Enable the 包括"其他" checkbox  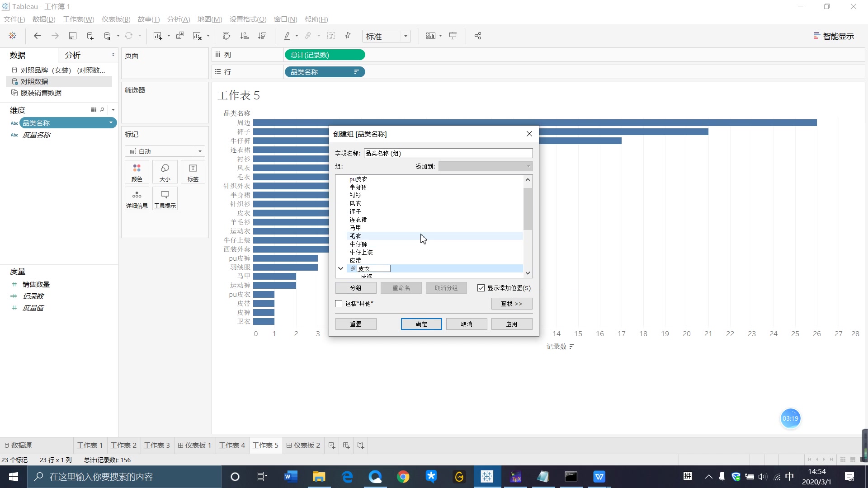click(338, 303)
